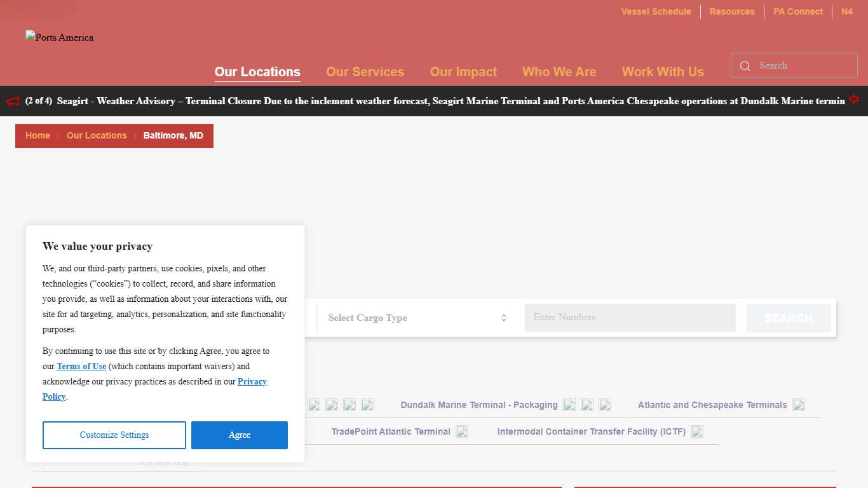Follow the Terms of Use link

tap(81, 367)
